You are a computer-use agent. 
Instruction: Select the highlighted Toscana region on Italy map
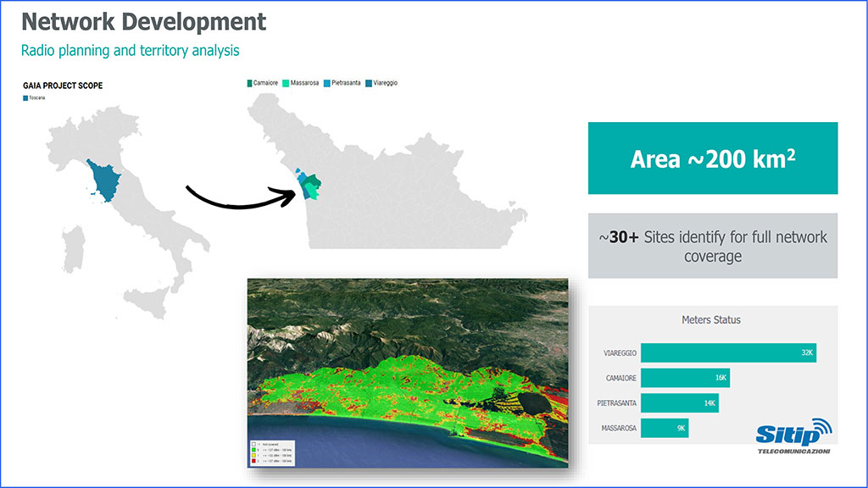point(108,176)
